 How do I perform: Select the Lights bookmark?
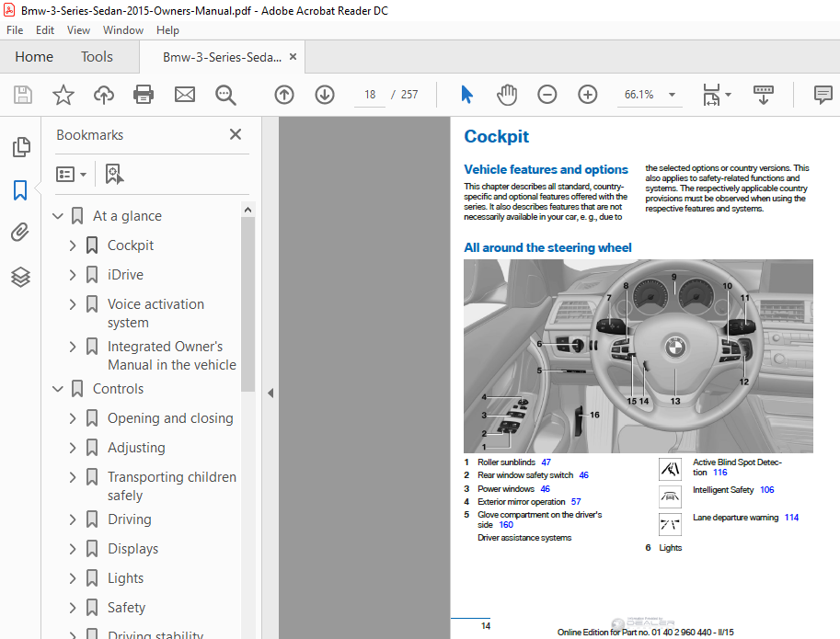click(125, 578)
